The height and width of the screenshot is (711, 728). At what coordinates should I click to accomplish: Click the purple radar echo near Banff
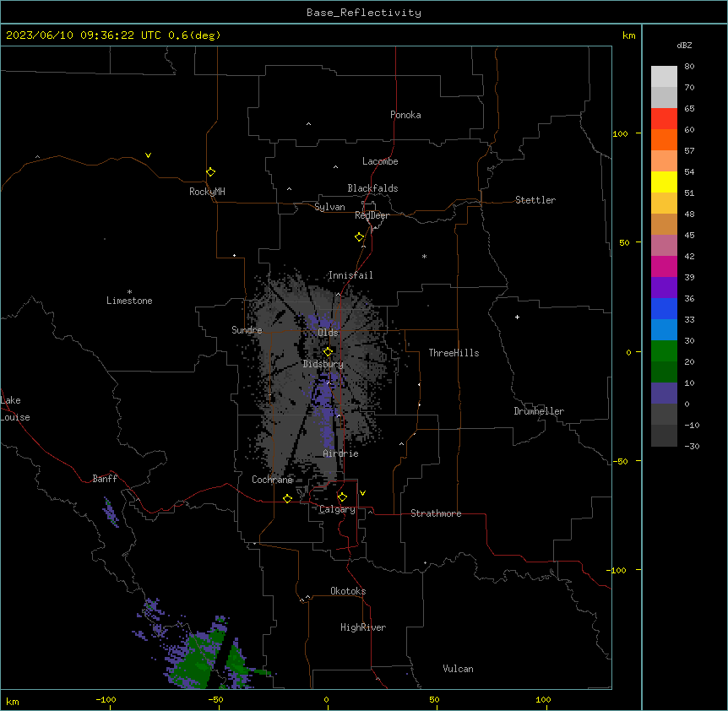click(111, 512)
